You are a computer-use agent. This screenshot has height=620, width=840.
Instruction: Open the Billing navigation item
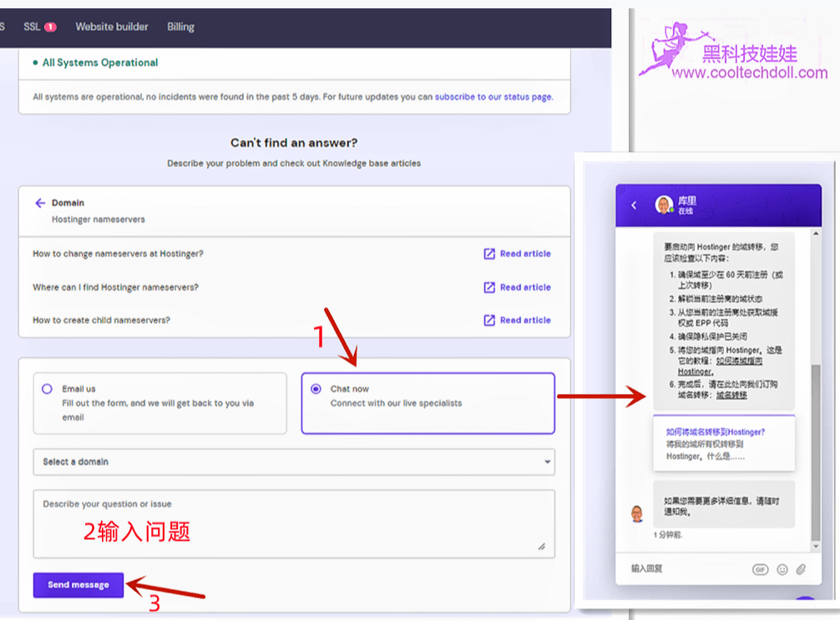(x=180, y=27)
